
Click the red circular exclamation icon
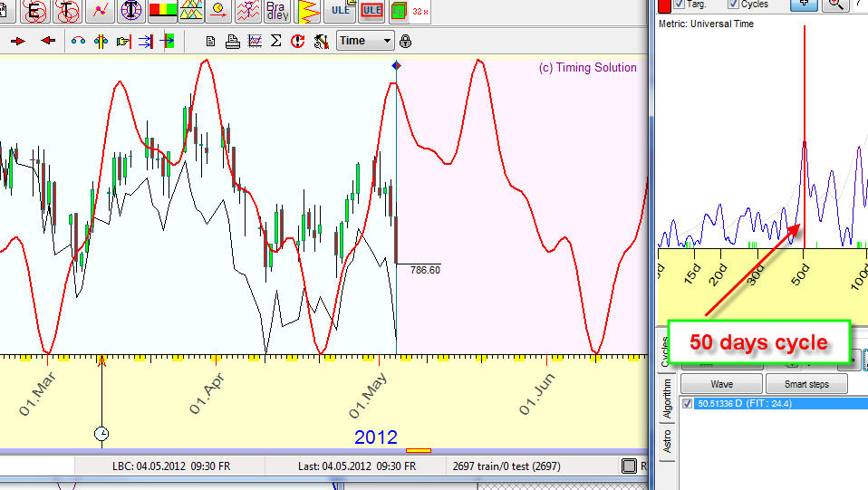[298, 41]
